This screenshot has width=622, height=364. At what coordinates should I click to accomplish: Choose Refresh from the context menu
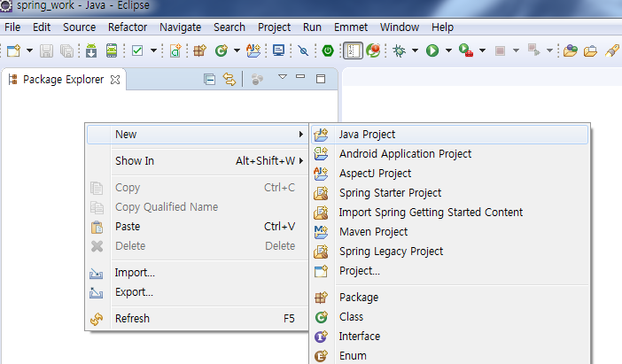point(198,319)
